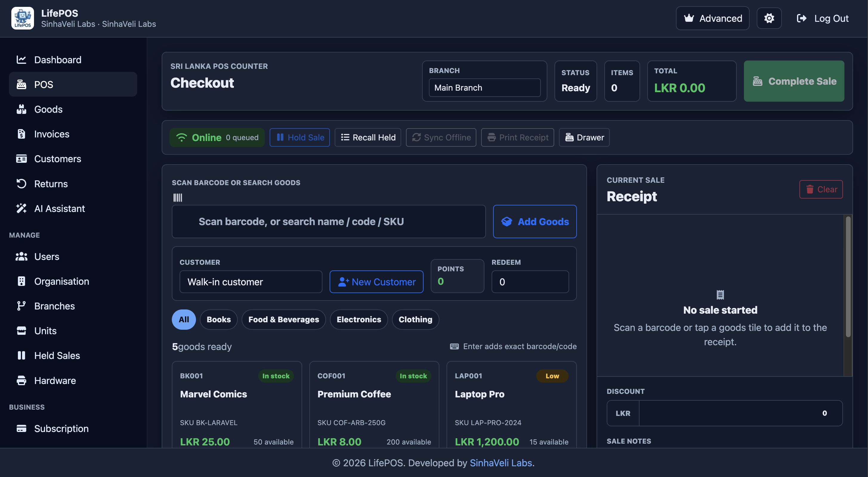868x477 pixels.
Task: Click the barcode icon above search field
Action: (x=177, y=197)
